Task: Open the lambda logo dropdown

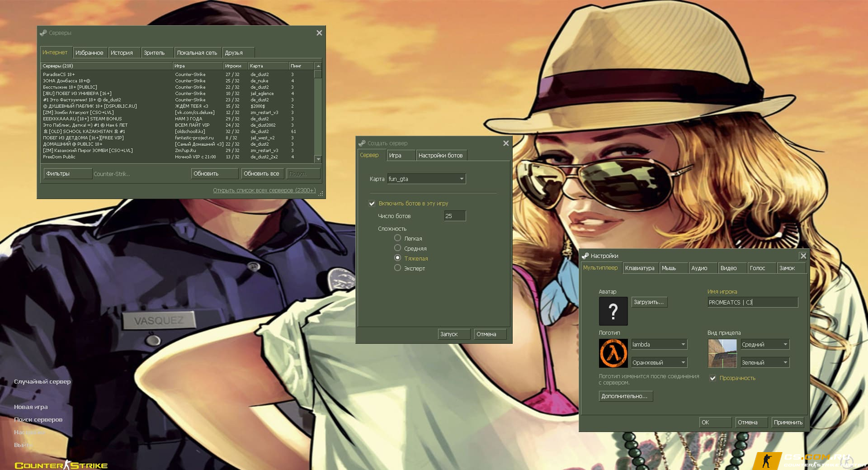Action: click(x=659, y=344)
